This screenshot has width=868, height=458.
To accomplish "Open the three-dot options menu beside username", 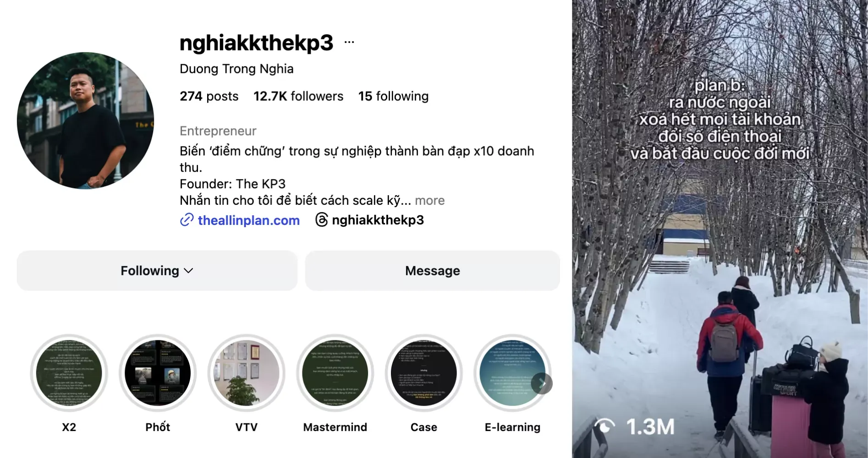I will pos(349,42).
